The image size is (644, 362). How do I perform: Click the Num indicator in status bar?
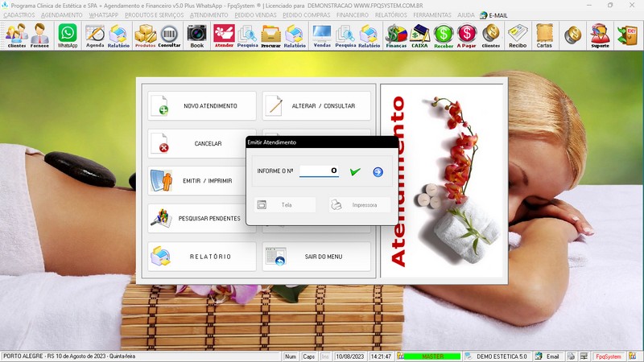point(291,356)
